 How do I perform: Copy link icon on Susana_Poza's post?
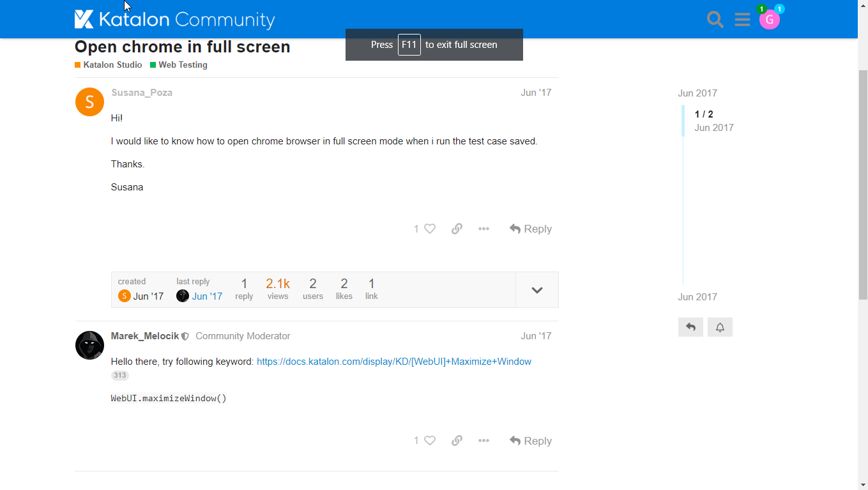[x=457, y=229]
